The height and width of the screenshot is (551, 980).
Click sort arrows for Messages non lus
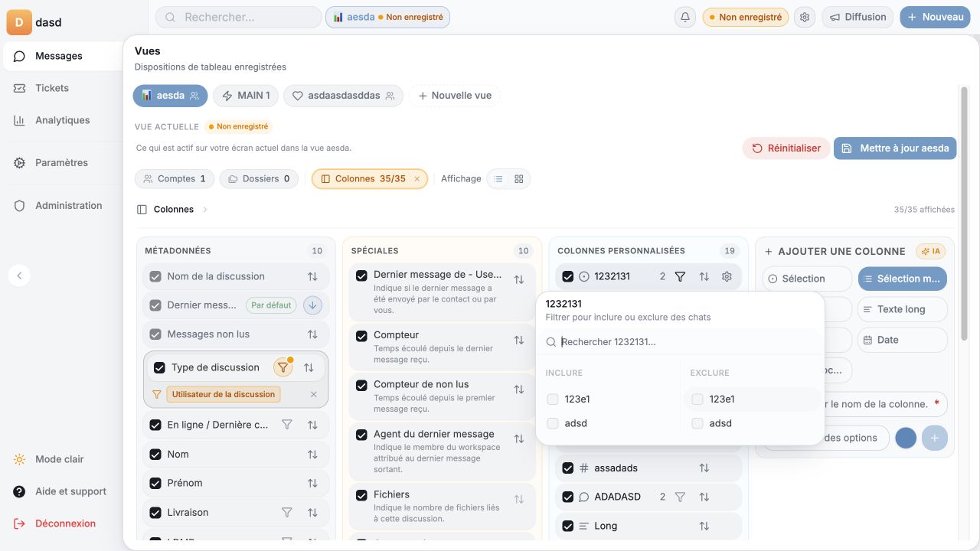pos(312,334)
